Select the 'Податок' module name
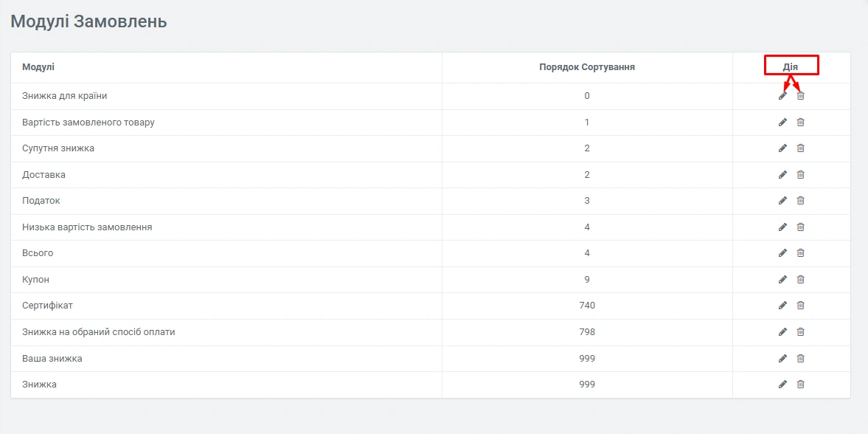Image resolution: width=868 pixels, height=434 pixels. [41, 201]
